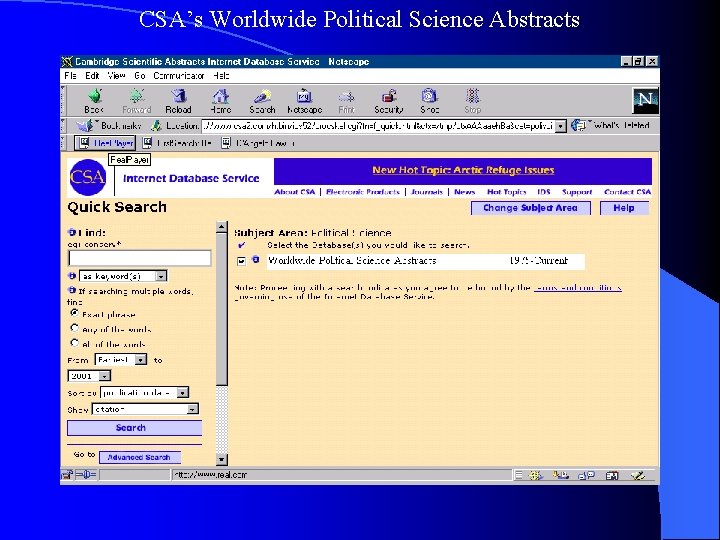Click the Stop toolbar icon

click(472, 101)
